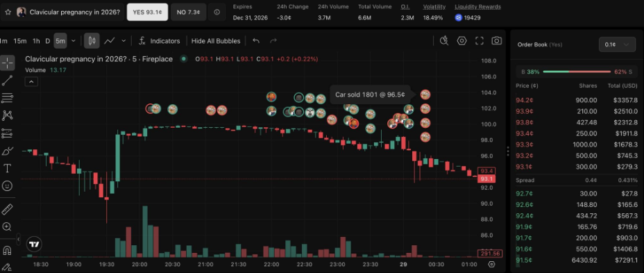The image size is (644, 273).
Task: Open the fx Indicators menu
Action: click(160, 41)
